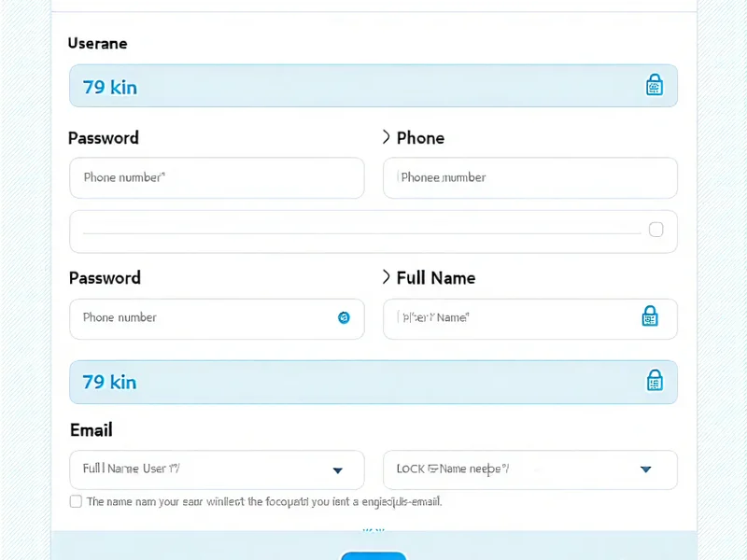Click the first Password input field
Viewport: 747px width, 560px height.
217,177
